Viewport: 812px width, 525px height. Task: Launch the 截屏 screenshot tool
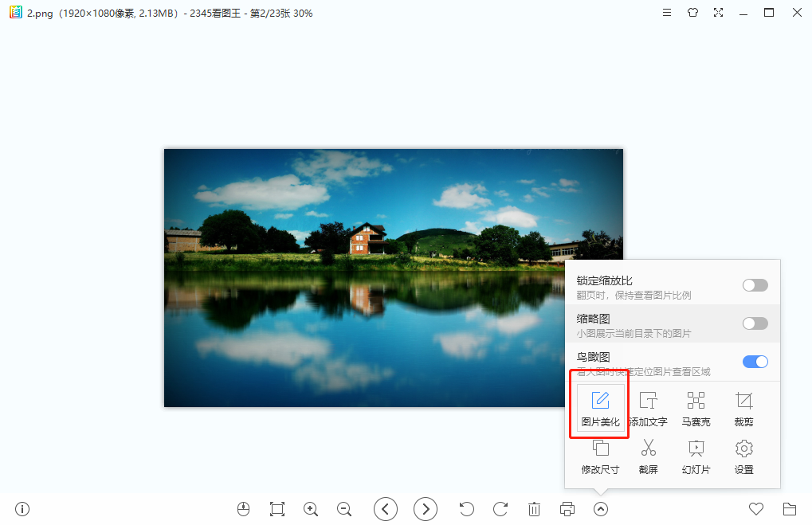[x=648, y=455]
